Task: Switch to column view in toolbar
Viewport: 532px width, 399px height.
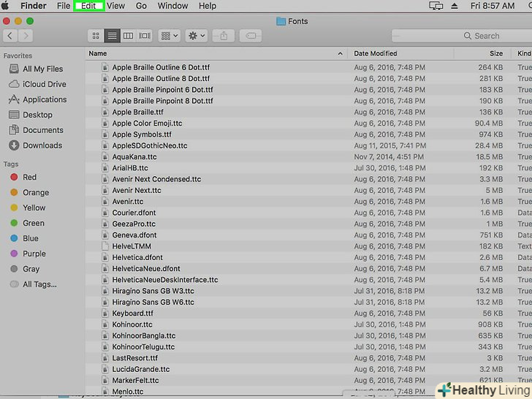Action: tap(128, 35)
